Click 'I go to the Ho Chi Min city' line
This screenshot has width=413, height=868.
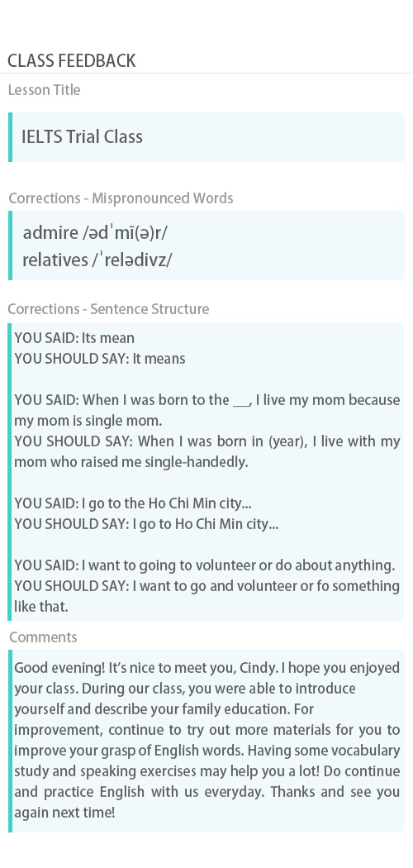point(133,503)
